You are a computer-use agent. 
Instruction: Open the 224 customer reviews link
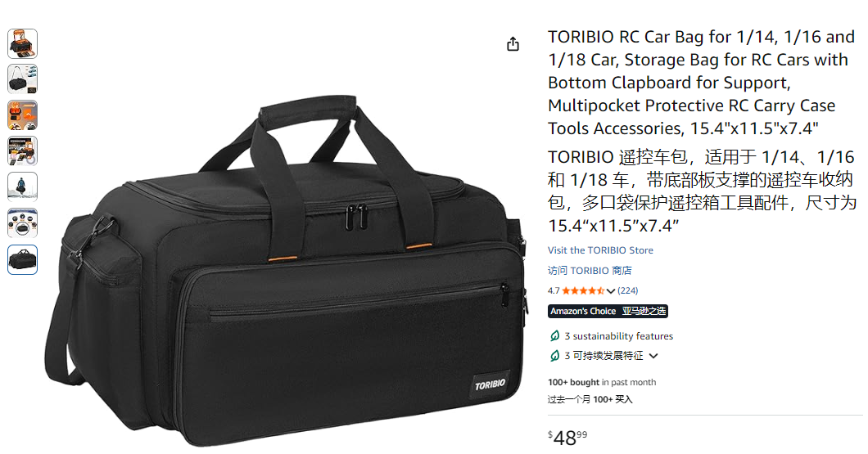[x=628, y=290]
